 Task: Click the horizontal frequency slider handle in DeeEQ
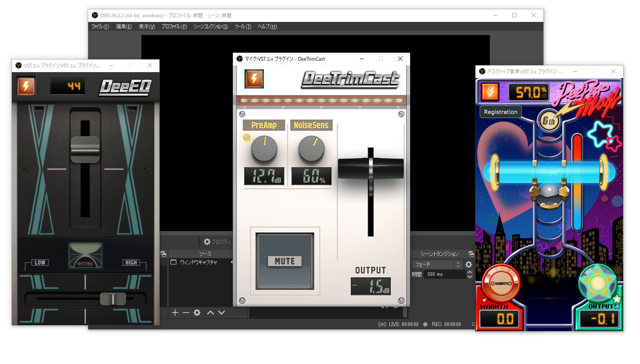[113, 299]
